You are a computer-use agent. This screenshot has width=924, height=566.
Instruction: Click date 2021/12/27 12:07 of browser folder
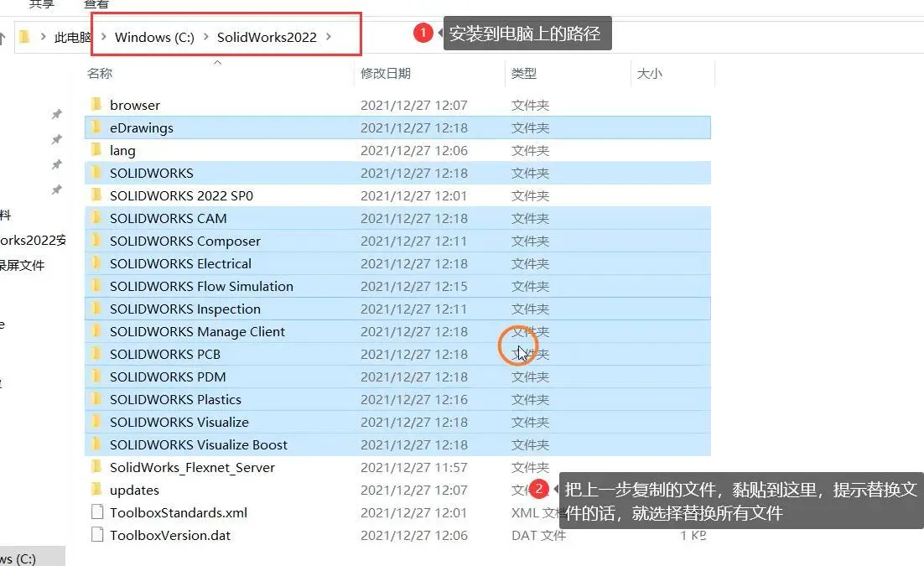pos(413,105)
